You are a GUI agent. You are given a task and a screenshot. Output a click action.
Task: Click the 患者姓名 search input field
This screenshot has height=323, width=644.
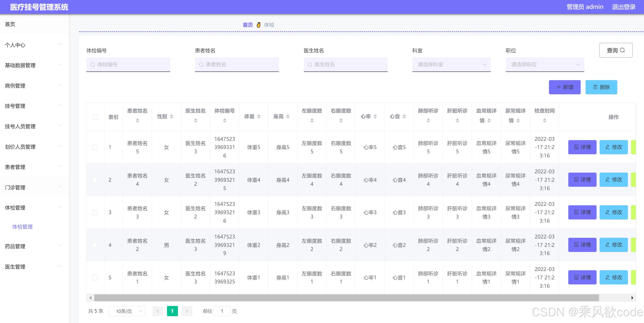237,65
